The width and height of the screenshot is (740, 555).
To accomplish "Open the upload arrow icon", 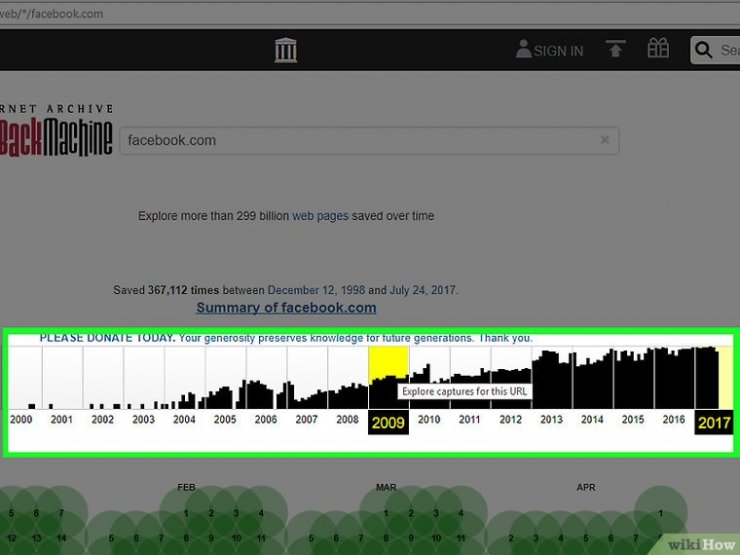I will pos(615,49).
